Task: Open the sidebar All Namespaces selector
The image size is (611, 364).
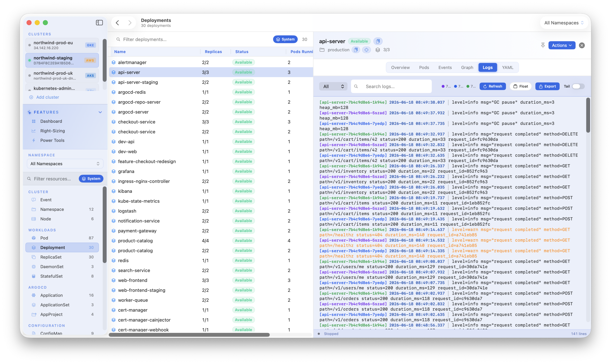Action: point(65,164)
